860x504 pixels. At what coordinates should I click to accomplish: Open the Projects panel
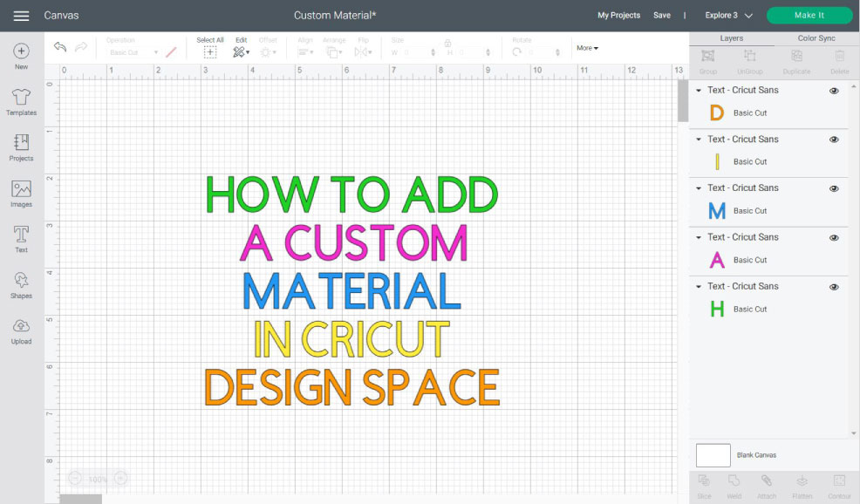coord(22,147)
